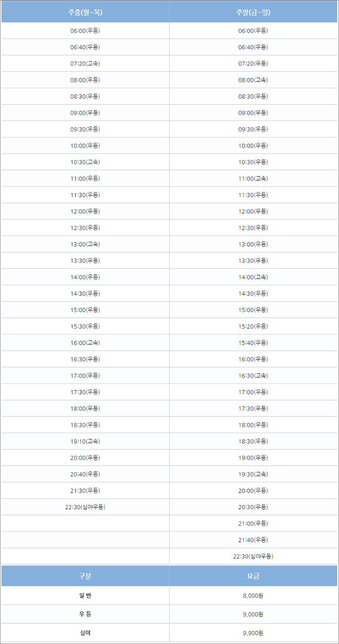This screenshot has width=339, height=644.
Task: Click the 주말(금~일) column header
Action: click(x=253, y=12)
